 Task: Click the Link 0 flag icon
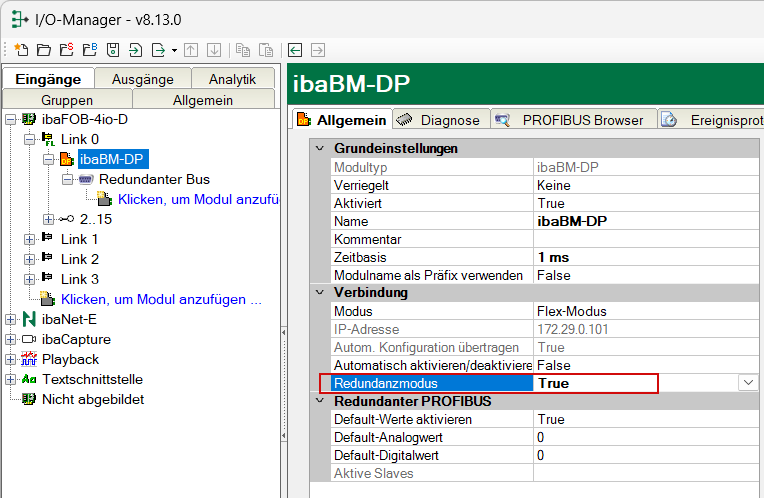(48, 139)
